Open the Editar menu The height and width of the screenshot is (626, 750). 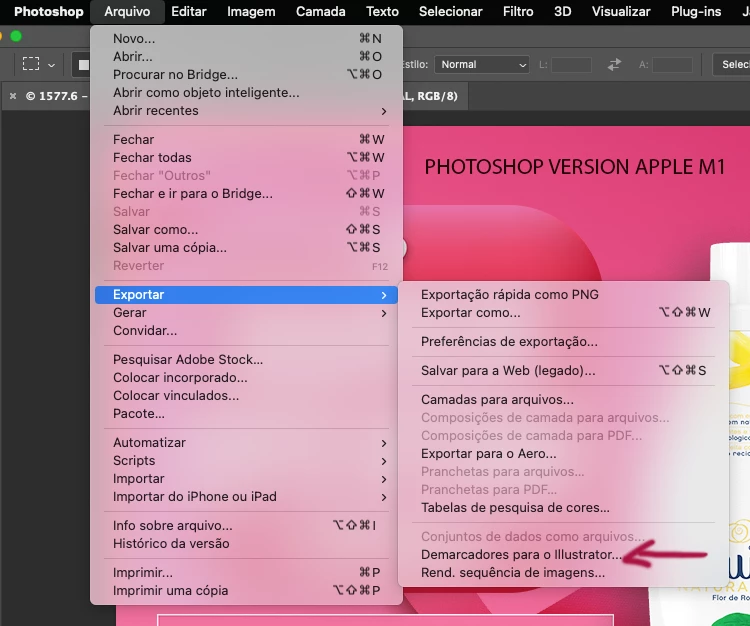[189, 11]
